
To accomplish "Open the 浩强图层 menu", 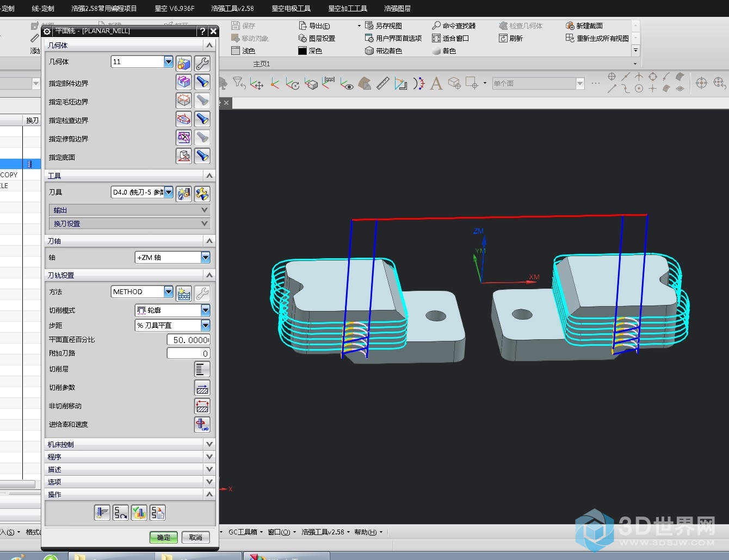I will tap(397, 8).
